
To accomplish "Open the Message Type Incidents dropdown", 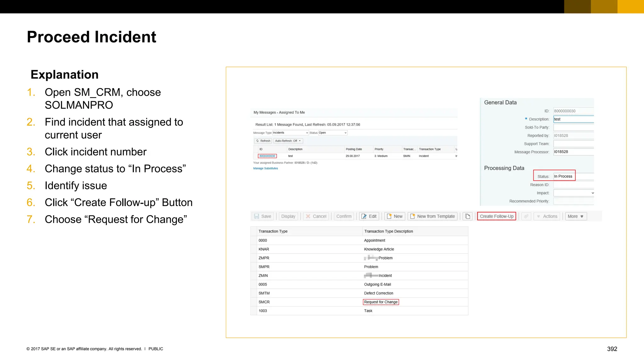I will click(x=291, y=133).
